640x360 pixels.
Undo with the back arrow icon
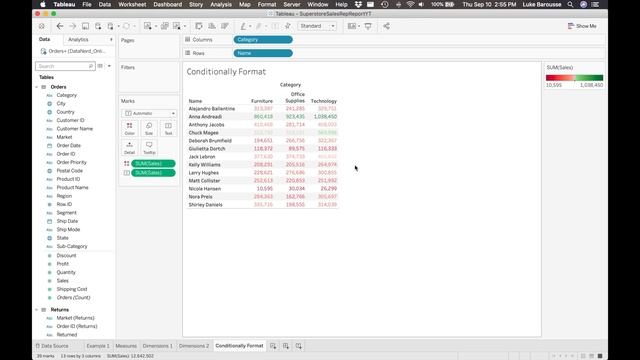pyautogui.click(x=60, y=26)
